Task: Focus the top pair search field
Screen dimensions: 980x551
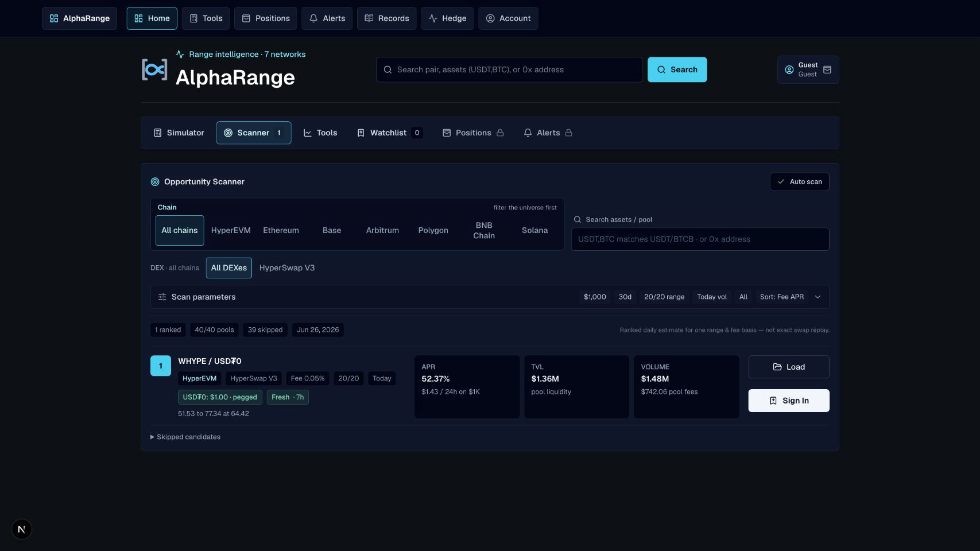Action: (509, 69)
